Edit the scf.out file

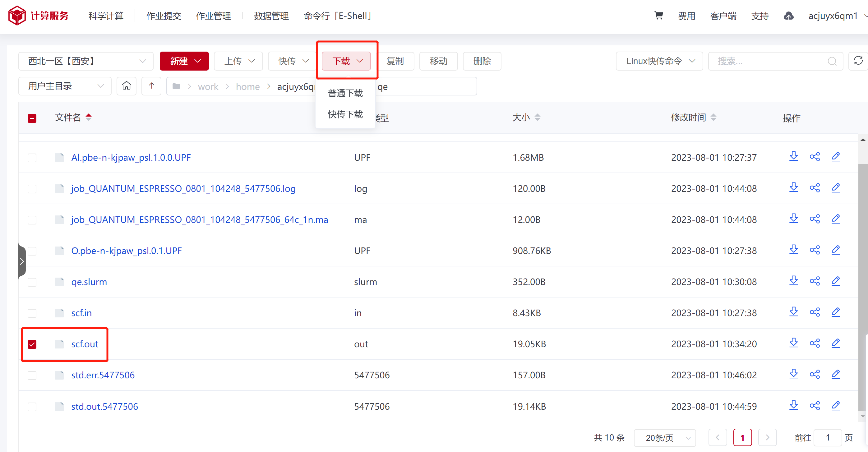[836, 343]
